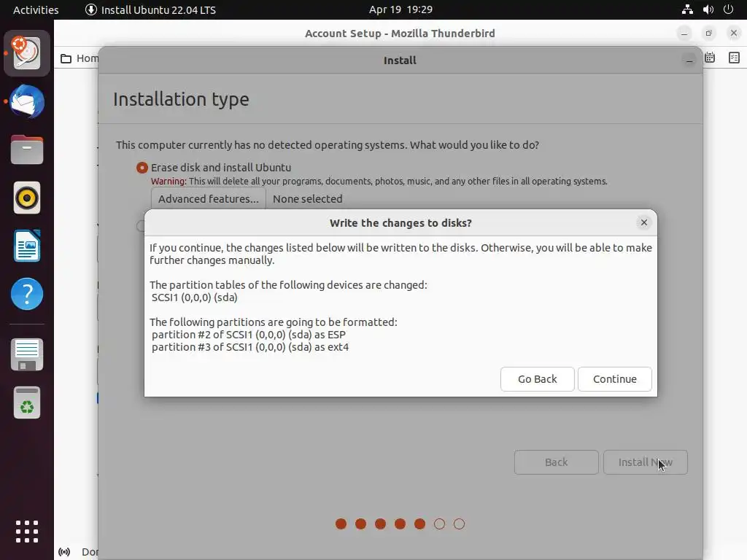The width and height of the screenshot is (747, 560).
Task: Open the floppy disk drive icon in dock
Action: click(x=27, y=354)
